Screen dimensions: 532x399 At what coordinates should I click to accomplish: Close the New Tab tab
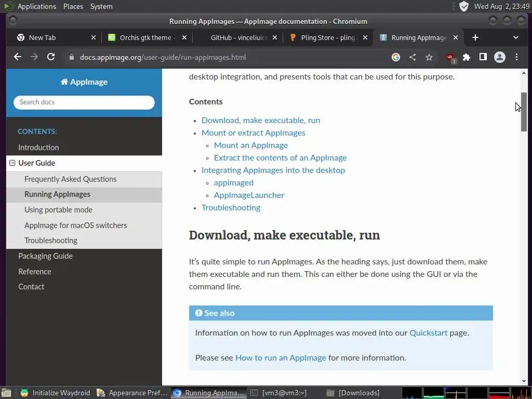point(94,37)
